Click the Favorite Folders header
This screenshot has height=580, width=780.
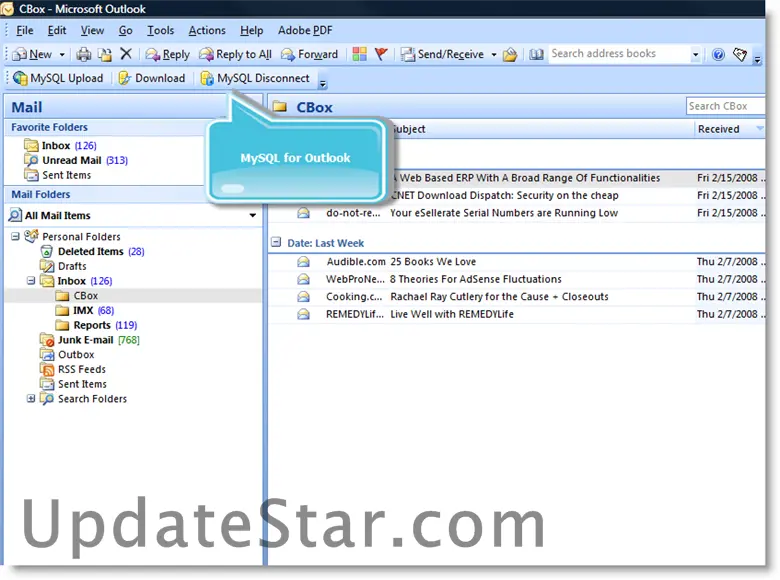point(105,127)
